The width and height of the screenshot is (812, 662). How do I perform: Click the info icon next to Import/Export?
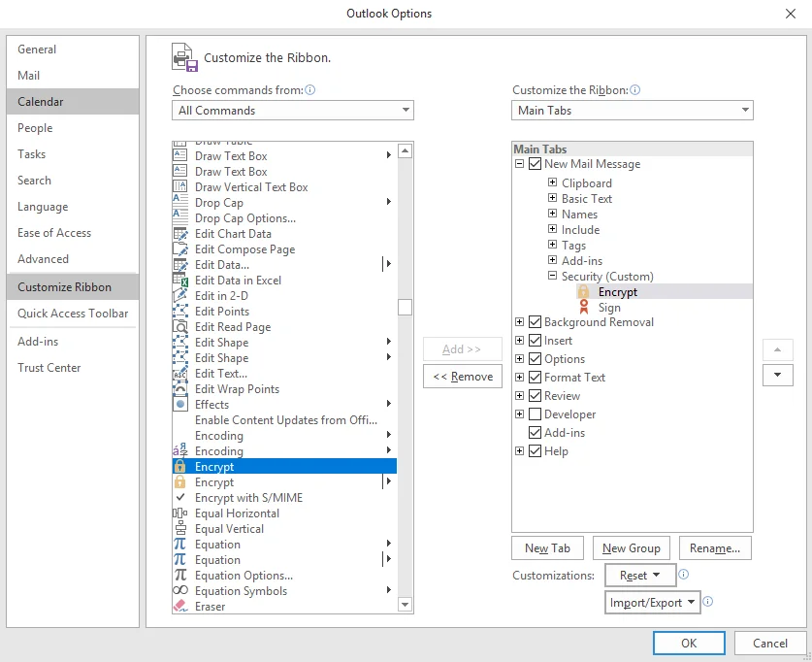click(708, 601)
